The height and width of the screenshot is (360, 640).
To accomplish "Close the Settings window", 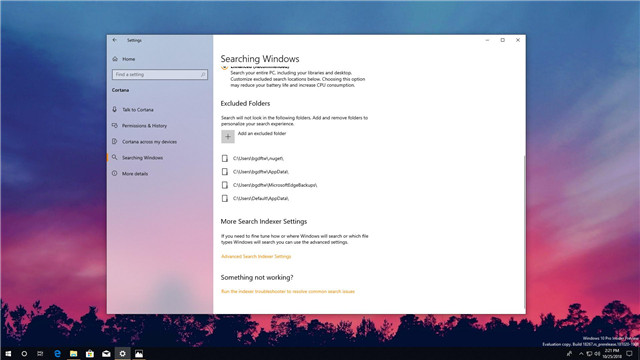I will coord(518,40).
